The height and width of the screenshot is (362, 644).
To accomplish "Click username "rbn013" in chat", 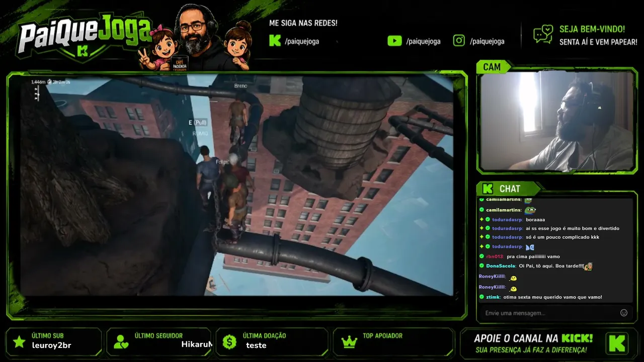I will [495, 256].
